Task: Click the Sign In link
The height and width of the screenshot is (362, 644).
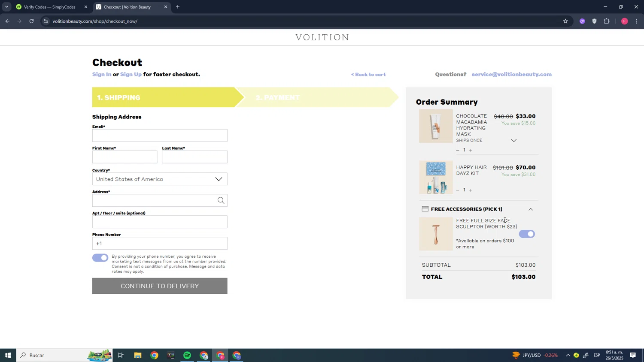Action: tap(102, 74)
